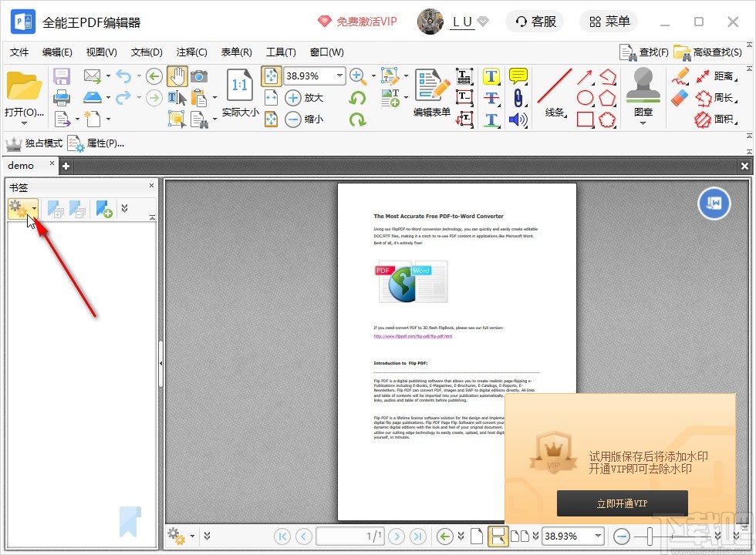Click the print icon
The image size is (756, 555).
[x=62, y=98]
